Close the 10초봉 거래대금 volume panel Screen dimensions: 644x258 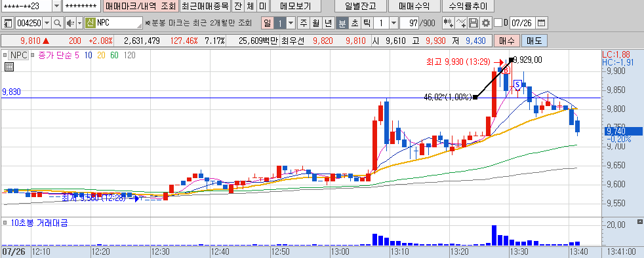pos(639,222)
